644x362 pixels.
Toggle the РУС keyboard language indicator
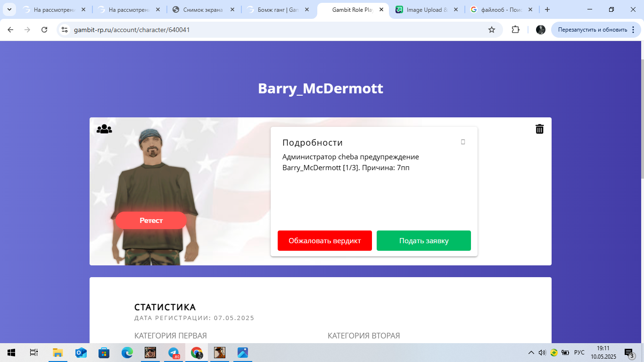(x=579, y=353)
